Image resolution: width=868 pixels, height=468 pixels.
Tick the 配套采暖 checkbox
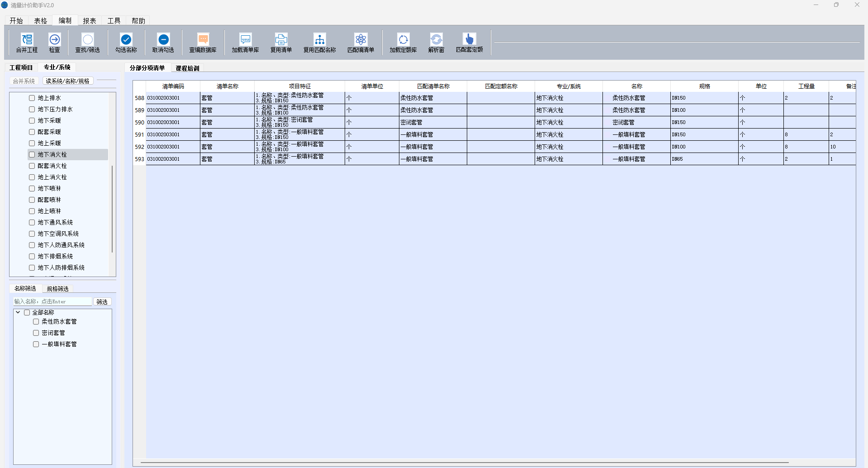(x=32, y=132)
